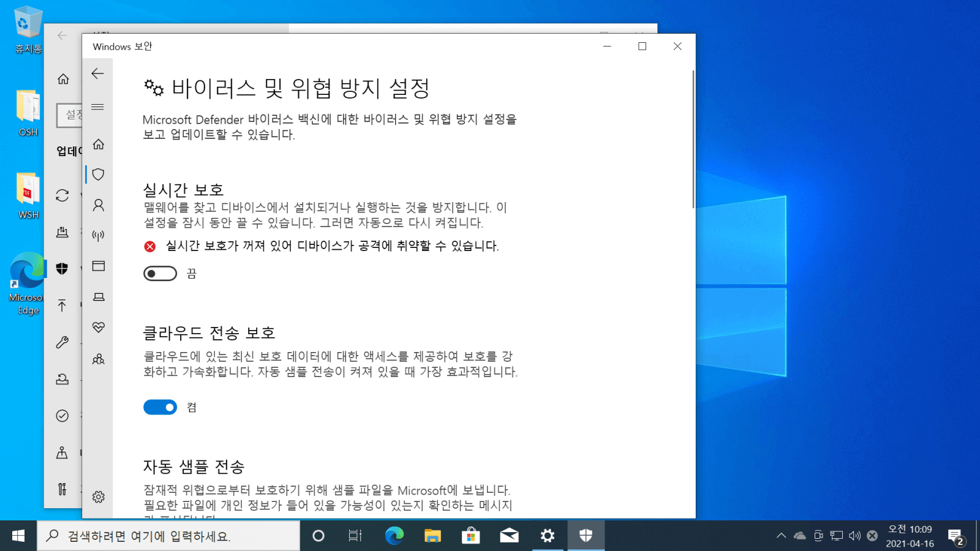980x551 pixels.
Task: Open Device performance & health heart icon
Action: [99, 328]
